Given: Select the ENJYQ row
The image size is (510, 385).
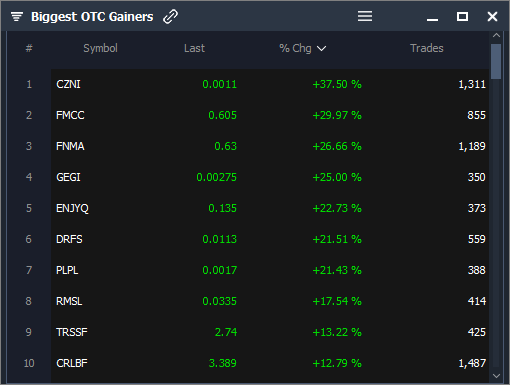Looking at the screenshot, I should click(x=270, y=208).
